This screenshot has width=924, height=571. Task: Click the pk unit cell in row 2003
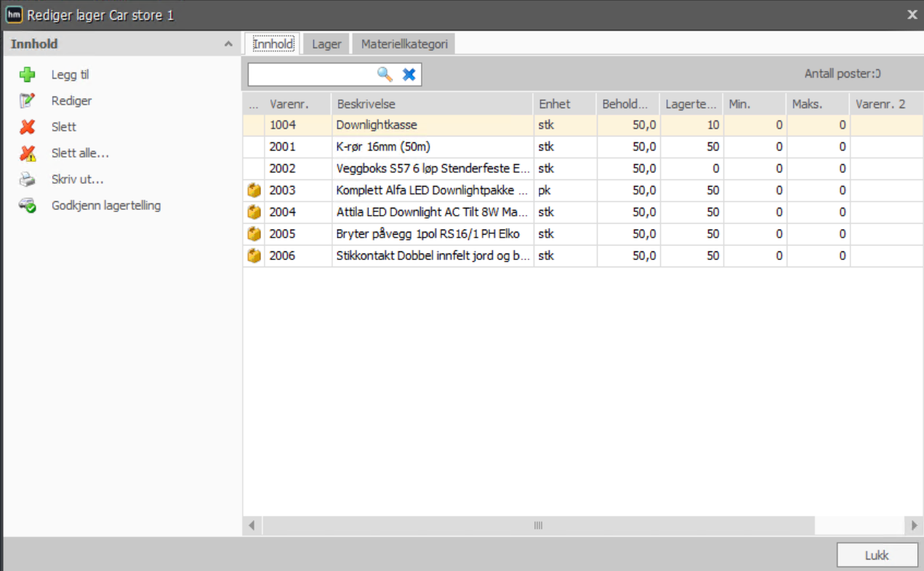[565, 190]
